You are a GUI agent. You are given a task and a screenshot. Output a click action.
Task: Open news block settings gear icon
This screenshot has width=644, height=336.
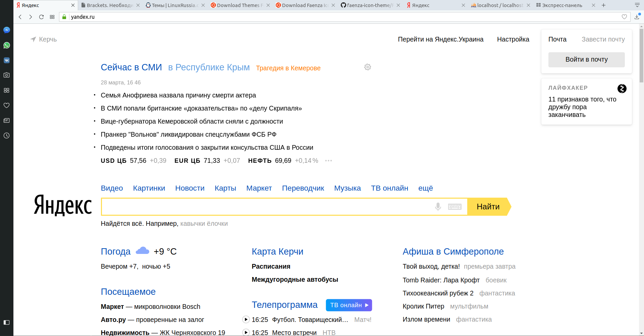[368, 67]
